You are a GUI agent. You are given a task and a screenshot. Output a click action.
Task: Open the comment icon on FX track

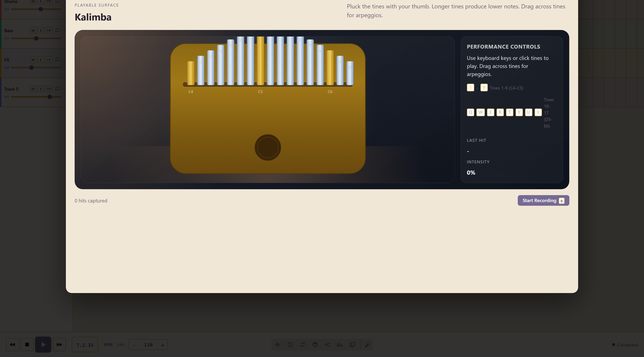(57, 60)
